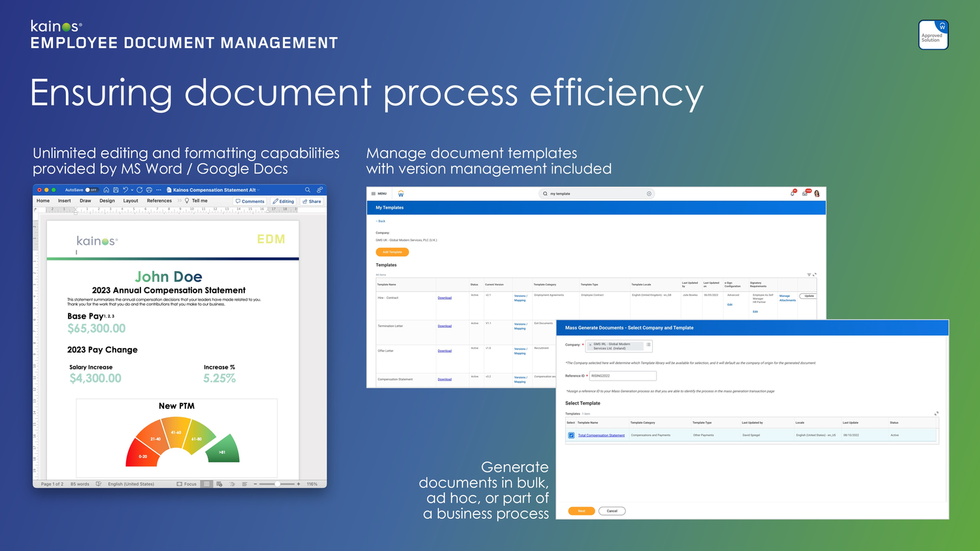Select the Undo icon

(x=125, y=189)
